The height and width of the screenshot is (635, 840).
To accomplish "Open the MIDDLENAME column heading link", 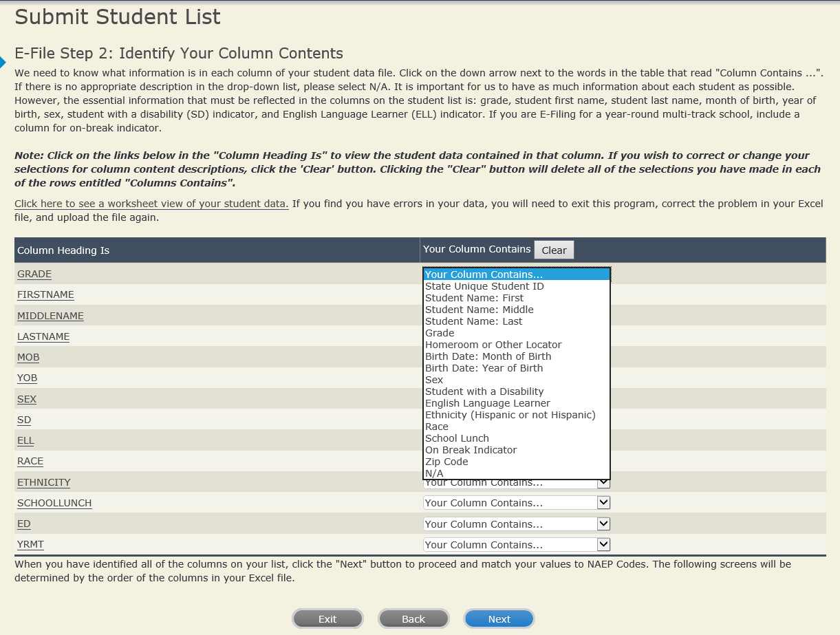I will [x=50, y=316].
